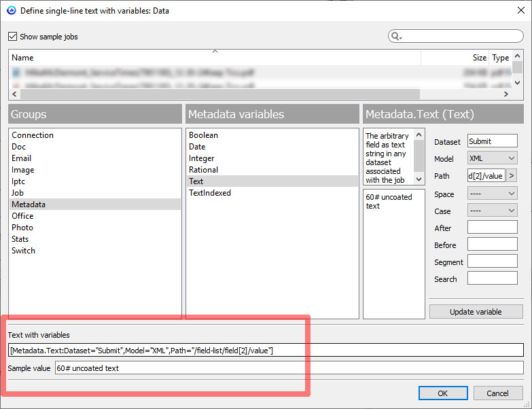The width and height of the screenshot is (532, 409).
Task: Select the Job group
Action: [18, 193]
